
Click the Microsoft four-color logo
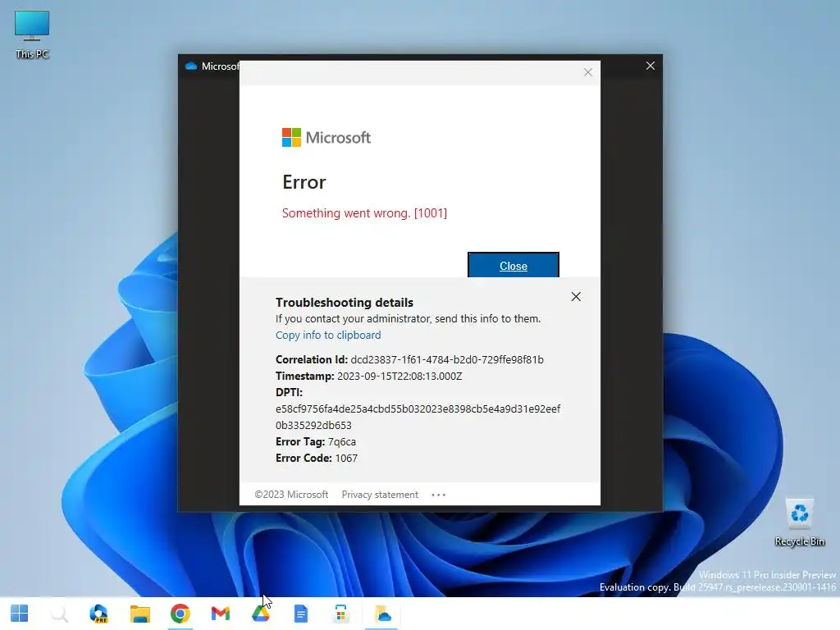[291, 137]
